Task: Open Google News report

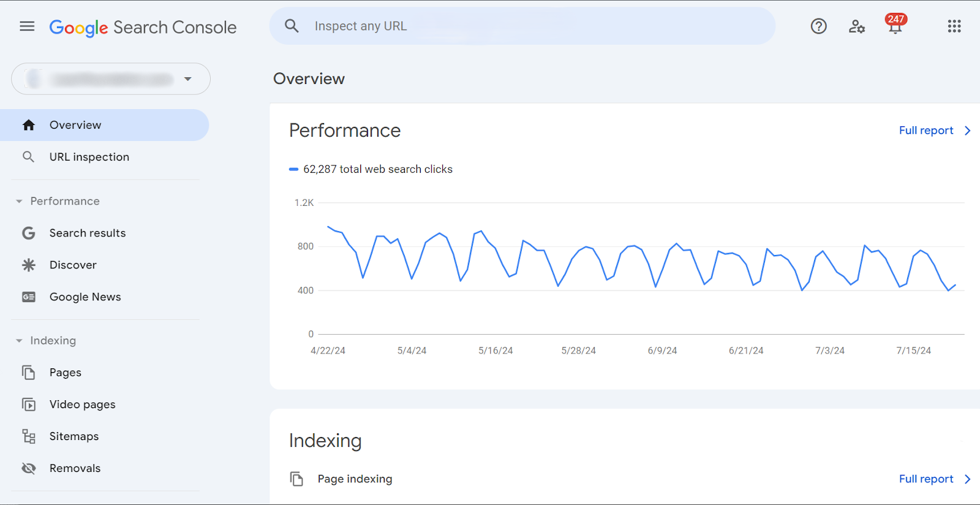Action: tap(85, 297)
